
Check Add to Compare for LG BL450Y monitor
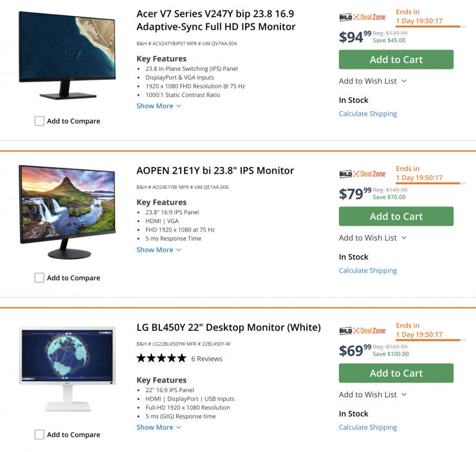coord(40,435)
